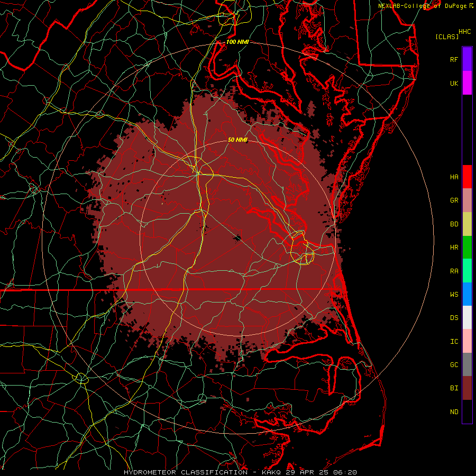Click the "RA" legend label
The height and width of the screenshot is (476, 476).
tap(454, 271)
